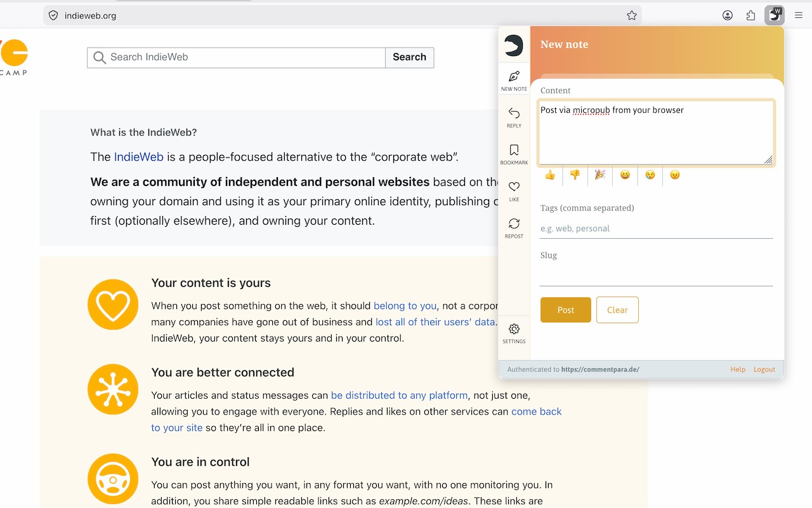Open the Help link in the footer
The width and height of the screenshot is (812, 508).
(x=738, y=370)
